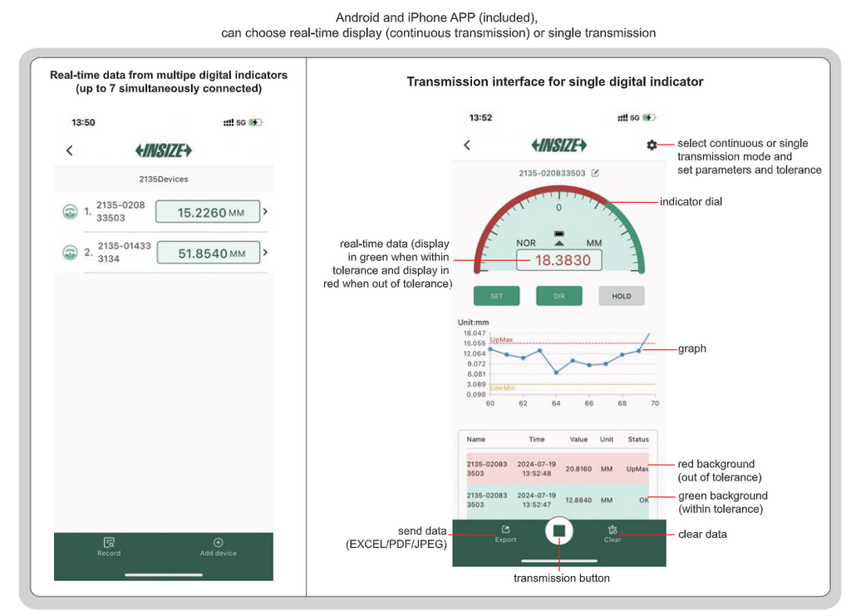Open settings gear in single indicator screen
The width and height of the screenshot is (851, 616).
tap(652, 145)
